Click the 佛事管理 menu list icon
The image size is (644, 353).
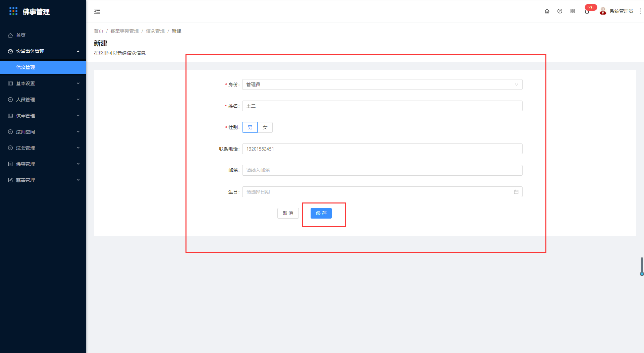point(10,164)
